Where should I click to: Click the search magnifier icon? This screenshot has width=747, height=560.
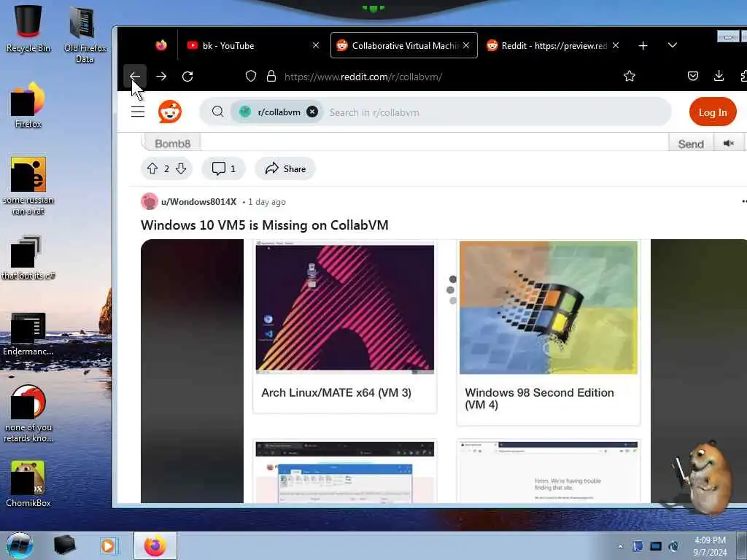[217, 112]
